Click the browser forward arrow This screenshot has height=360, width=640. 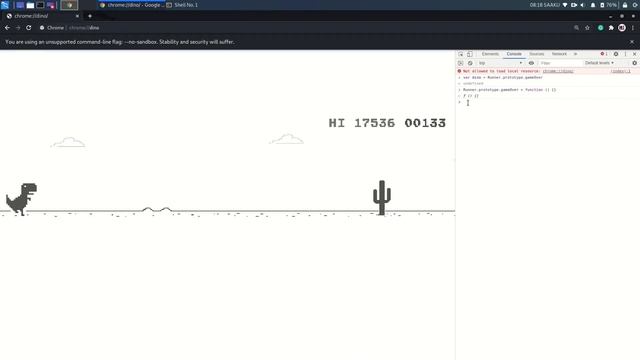pyautogui.click(x=18, y=28)
